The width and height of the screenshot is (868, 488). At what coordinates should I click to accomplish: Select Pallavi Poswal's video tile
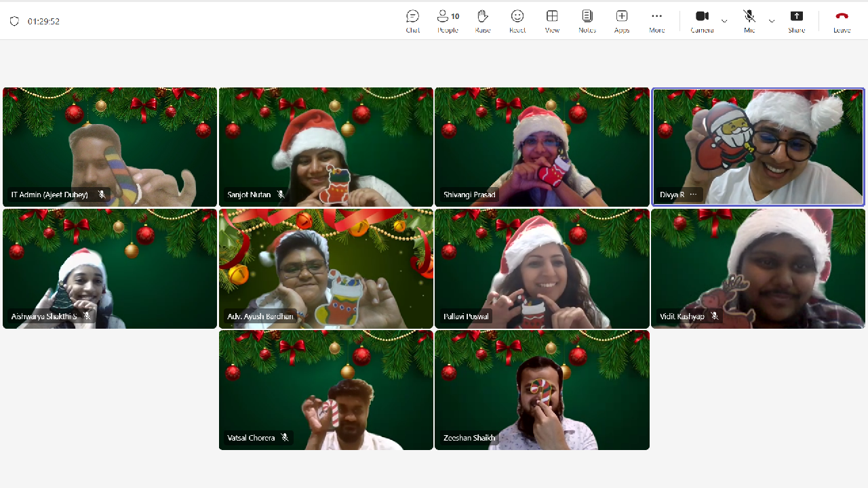pos(542,268)
